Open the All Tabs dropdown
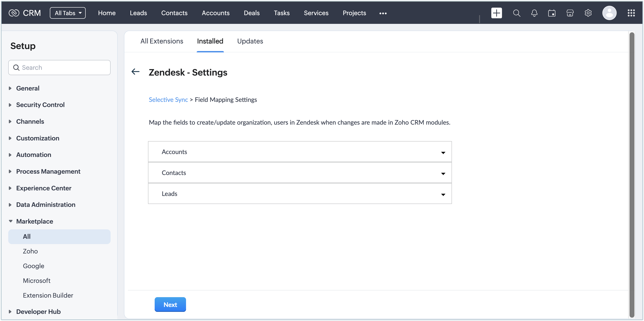 coord(68,13)
